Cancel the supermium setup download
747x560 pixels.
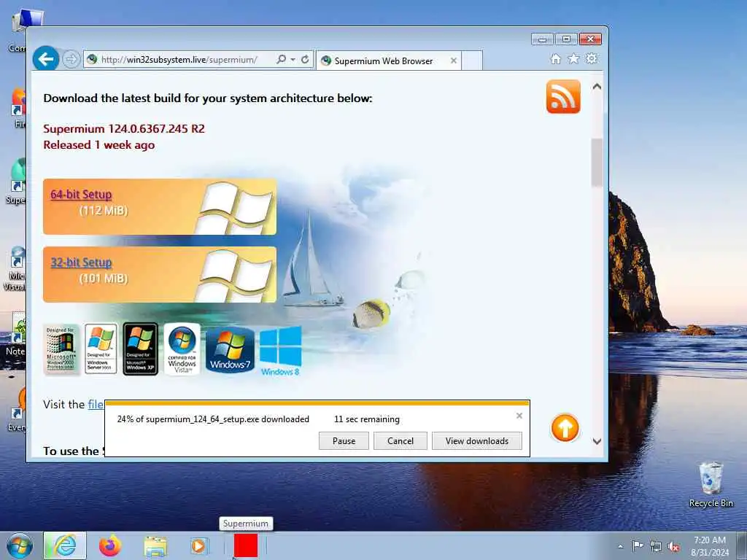pos(400,441)
